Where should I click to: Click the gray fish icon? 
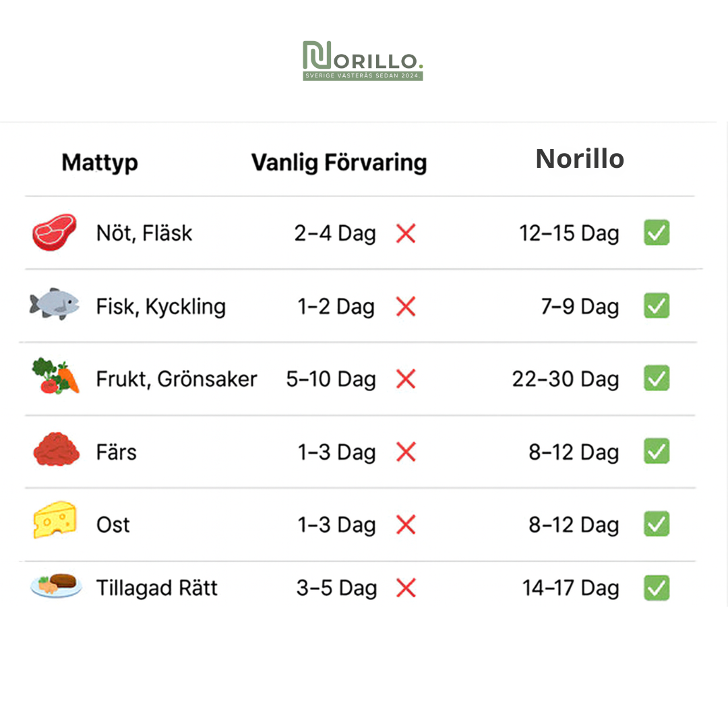[54, 305]
